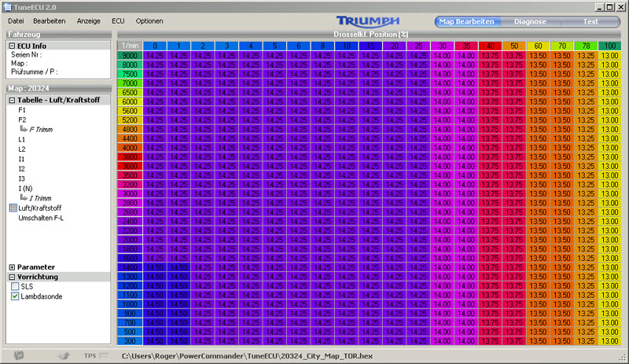Screen dimensions: 629x364
Task: Toggle the SLS checkbox
Action: pyautogui.click(x=15, y=286)
